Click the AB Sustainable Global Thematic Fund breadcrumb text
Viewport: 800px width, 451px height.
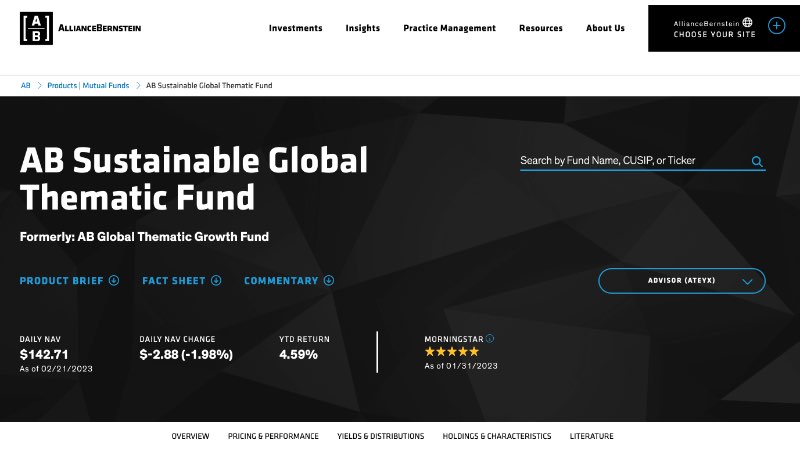point(209,85)
